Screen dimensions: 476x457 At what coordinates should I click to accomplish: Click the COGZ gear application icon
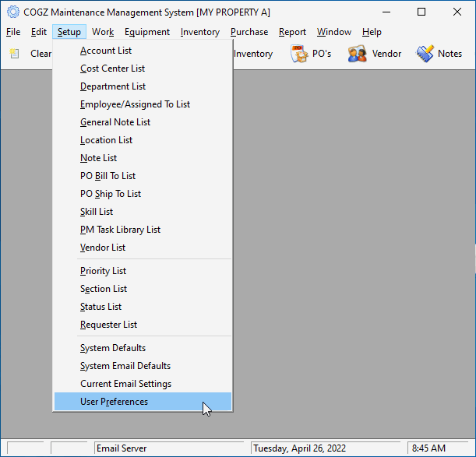13,12
